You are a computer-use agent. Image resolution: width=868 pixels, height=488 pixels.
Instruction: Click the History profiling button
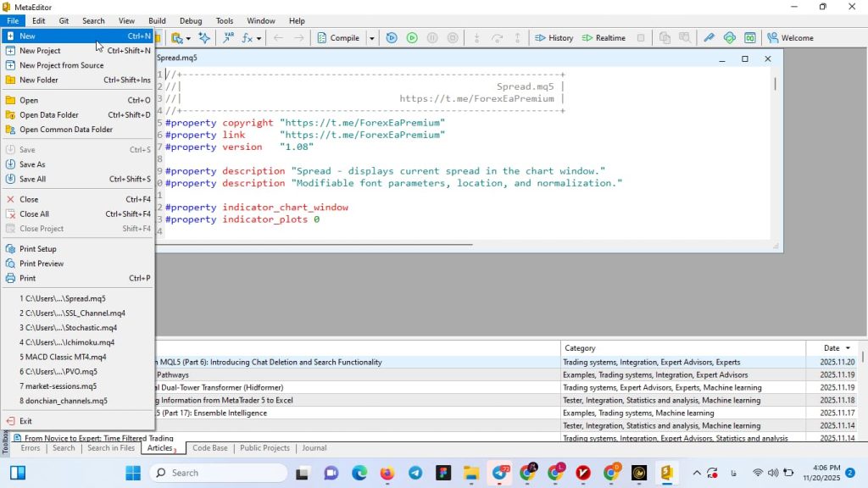pos(554,37)
